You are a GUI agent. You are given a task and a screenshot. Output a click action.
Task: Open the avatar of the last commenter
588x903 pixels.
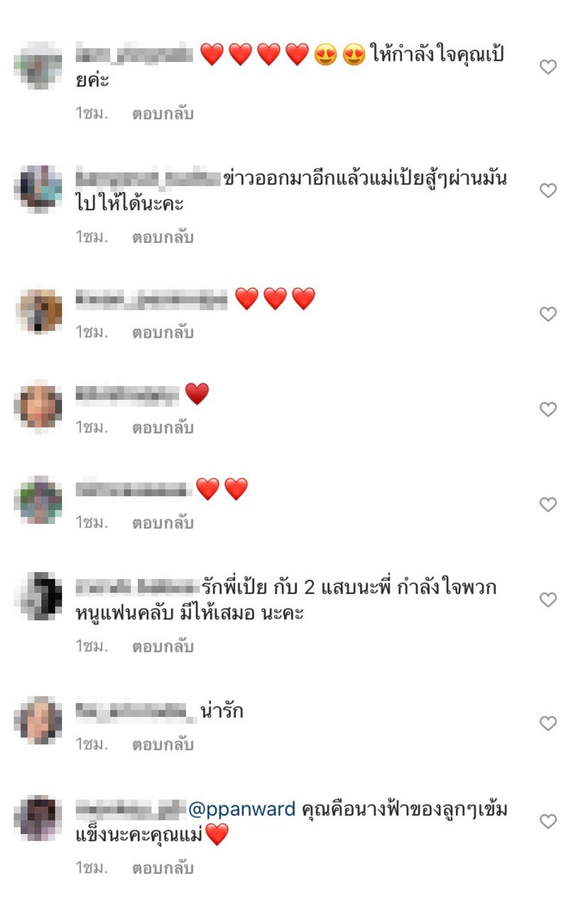[39, 818]
